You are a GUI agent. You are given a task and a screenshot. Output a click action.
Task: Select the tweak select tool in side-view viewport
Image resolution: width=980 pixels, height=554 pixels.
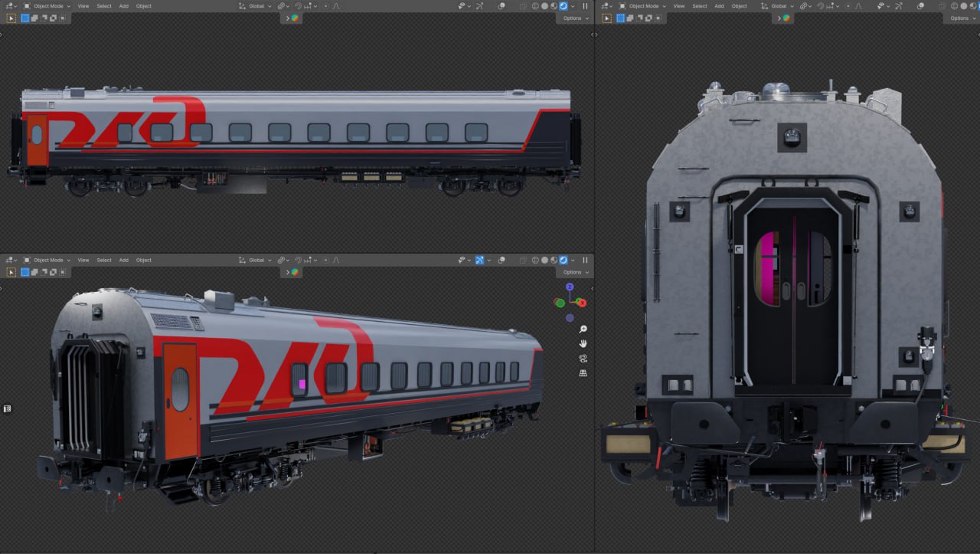click(11, 18)
